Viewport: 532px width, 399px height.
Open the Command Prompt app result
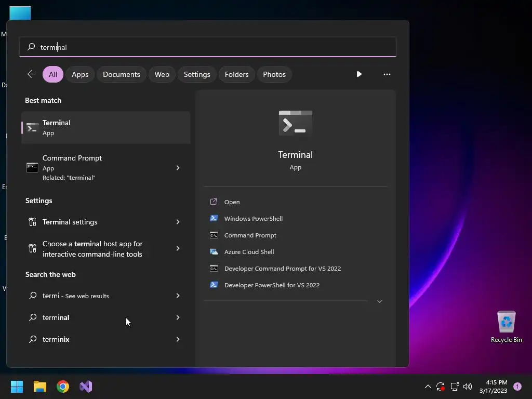(106, 168)
